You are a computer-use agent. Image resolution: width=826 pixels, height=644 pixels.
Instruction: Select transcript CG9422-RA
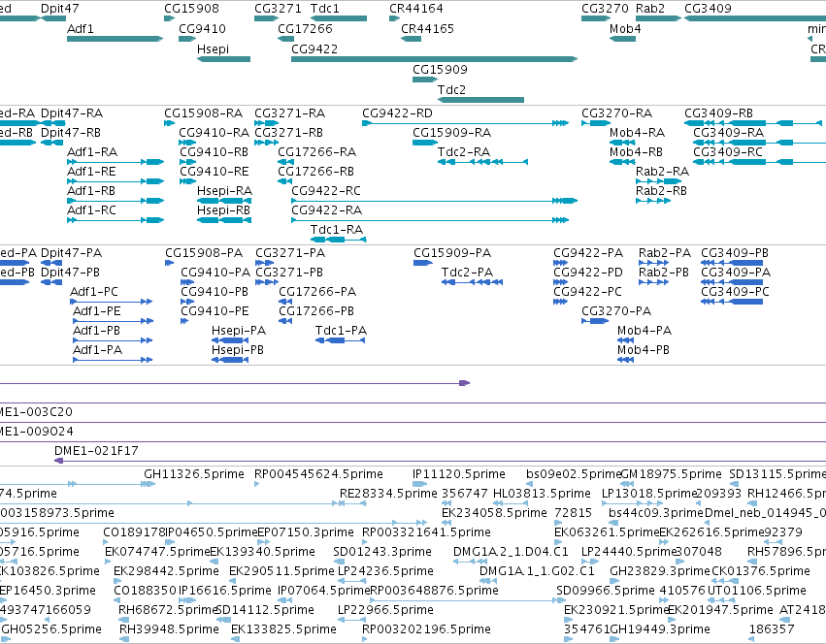(430, 220)
